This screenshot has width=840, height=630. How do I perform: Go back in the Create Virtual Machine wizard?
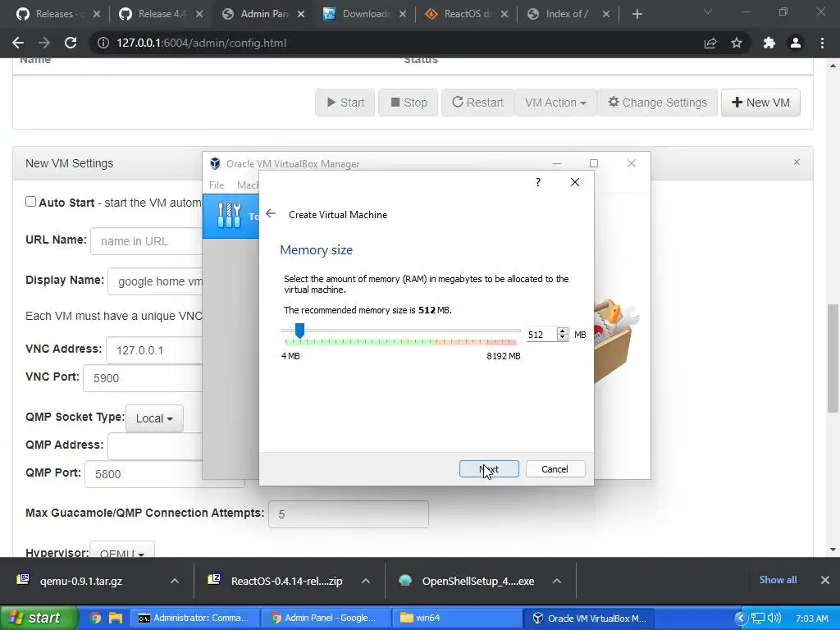pos(271,214)
